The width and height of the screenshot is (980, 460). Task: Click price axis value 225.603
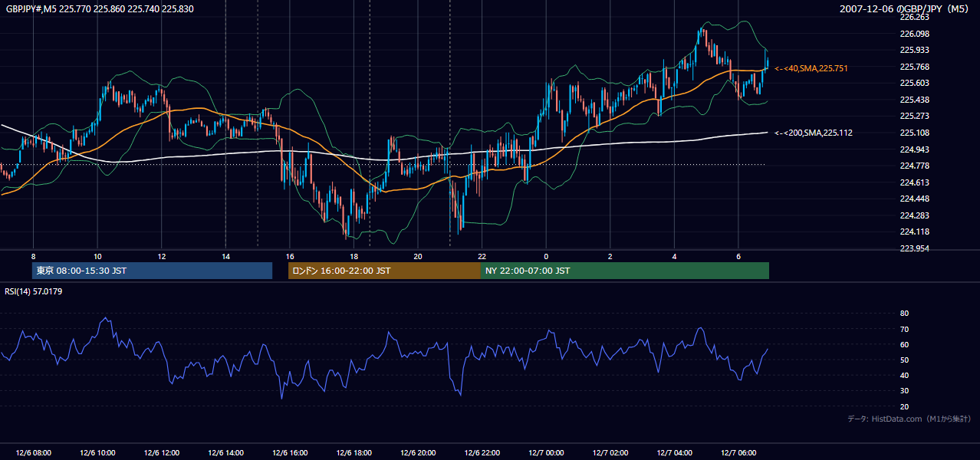click(x=914, y=83)
